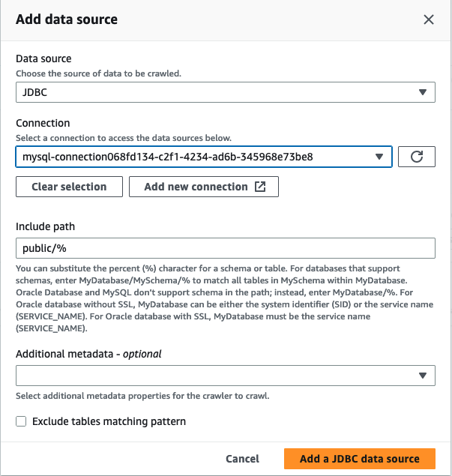Image resolution: width=452 pixels, height=476 pixels.
Task: Click the Add new connection button text
Action: (x=196, y=187)
